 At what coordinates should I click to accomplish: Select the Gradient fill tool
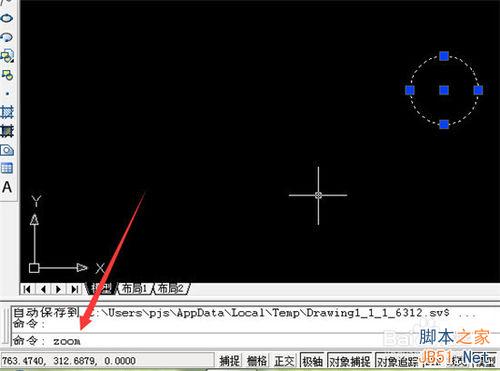tap(7, 131)
